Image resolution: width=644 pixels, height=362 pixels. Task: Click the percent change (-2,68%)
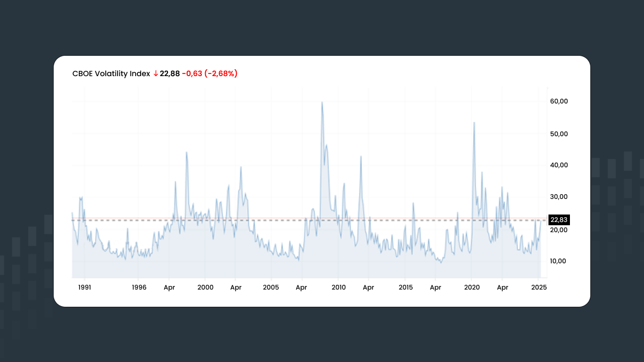click(x=221, y=73)
